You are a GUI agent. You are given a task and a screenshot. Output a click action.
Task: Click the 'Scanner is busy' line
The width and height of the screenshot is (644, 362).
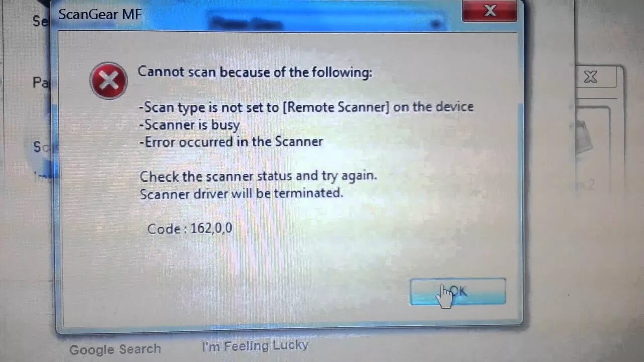click(x=190, y=124)
